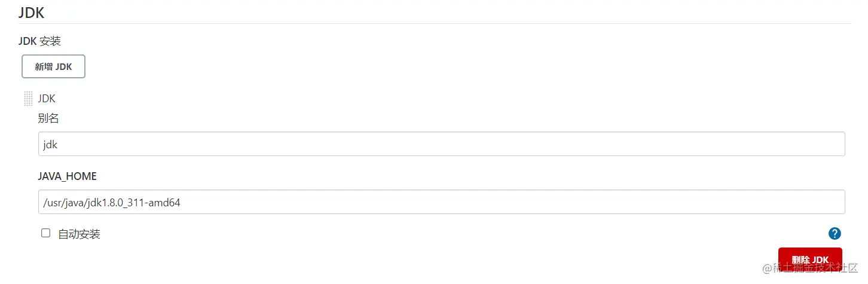Focus the 别名 input field
Screen dimensions: 868x284
click(x=441, y=144)
